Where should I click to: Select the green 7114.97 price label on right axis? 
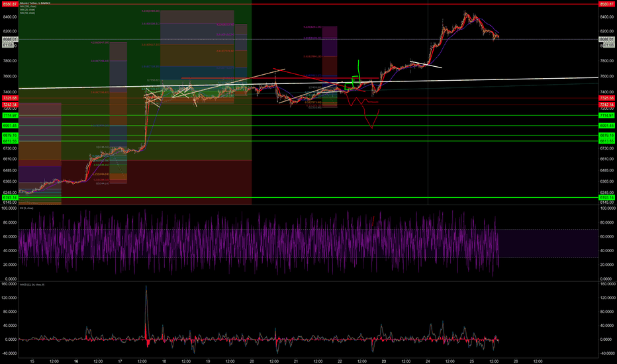pyautogui.click(x=606, y=115)
